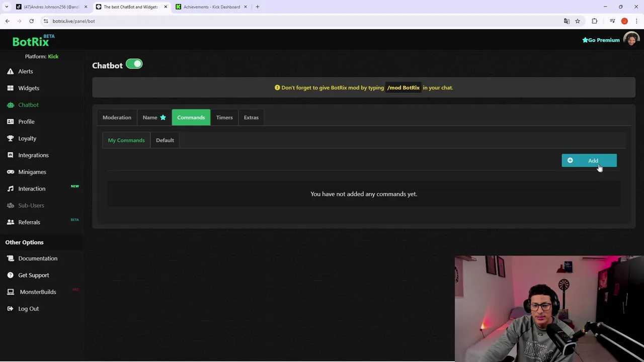This screenshot has width=644, height=362.
Task: Open the Alerts sidebar link
Action: pos(26,71)
